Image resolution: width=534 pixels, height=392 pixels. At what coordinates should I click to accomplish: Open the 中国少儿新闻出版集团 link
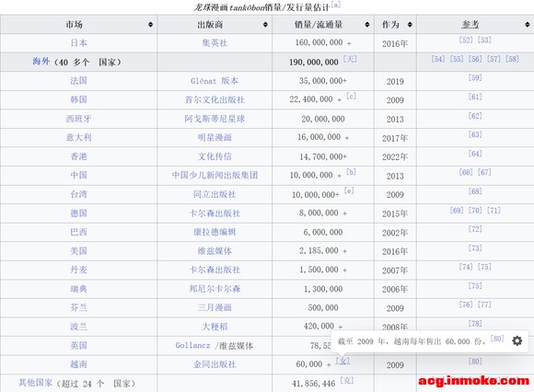pyautogui.click(x=215, y=175)
